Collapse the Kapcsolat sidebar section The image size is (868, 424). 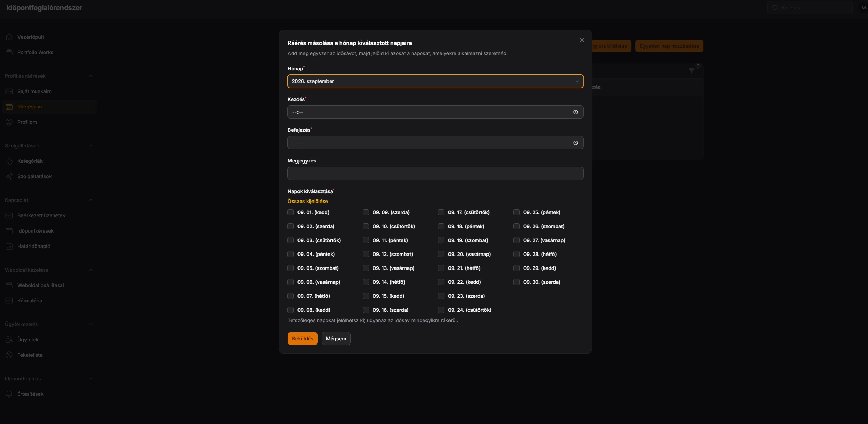click(x=91, y=200)
